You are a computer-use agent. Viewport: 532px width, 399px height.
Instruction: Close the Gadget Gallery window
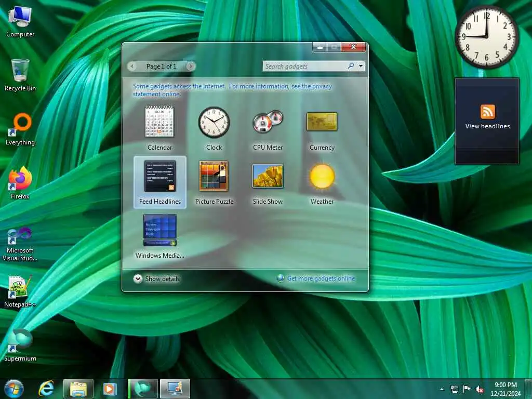tap(353, 47)
